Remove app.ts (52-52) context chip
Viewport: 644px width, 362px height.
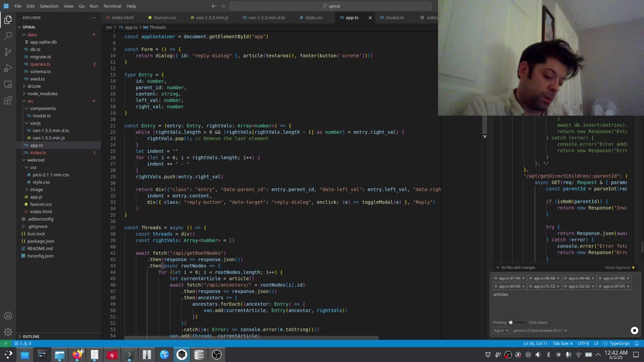[593, 286]
